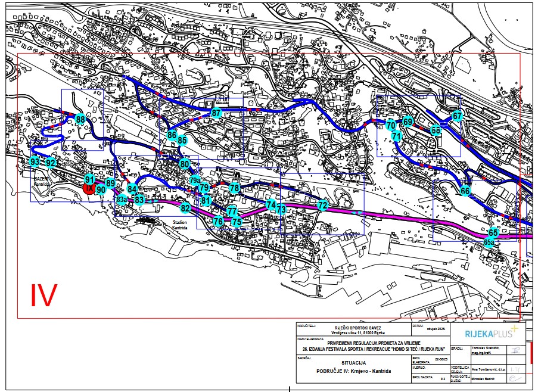
Task: Click the BAZEN Kantrida map label
Action: (40, 182)
